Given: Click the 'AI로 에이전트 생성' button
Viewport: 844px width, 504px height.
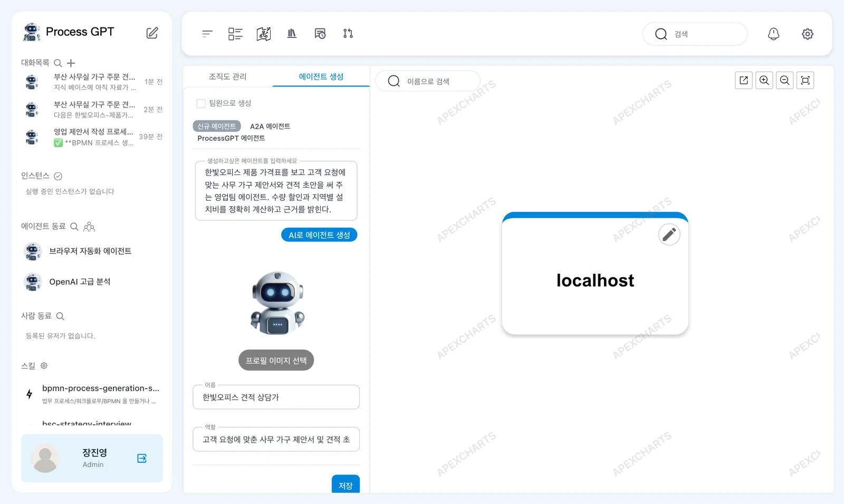Looking at the screenshot, I should click(319, 235).
